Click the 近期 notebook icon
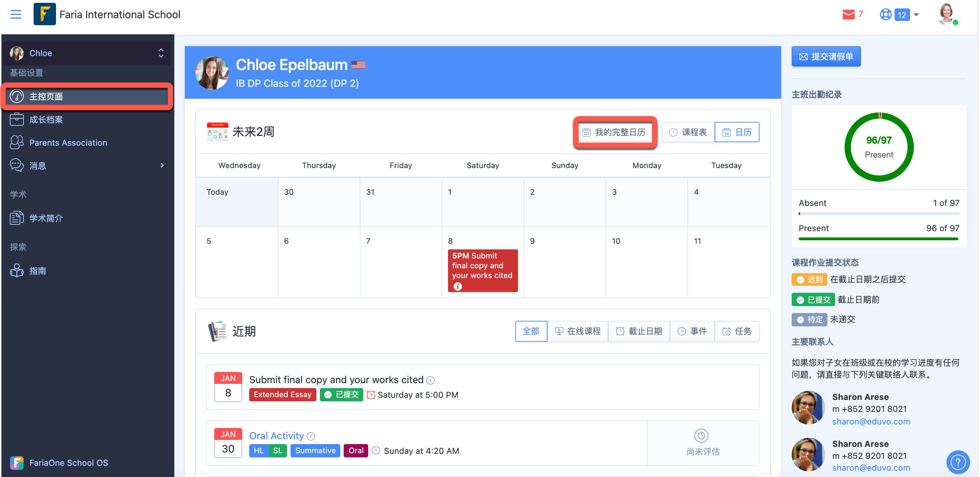 point(217,331)
